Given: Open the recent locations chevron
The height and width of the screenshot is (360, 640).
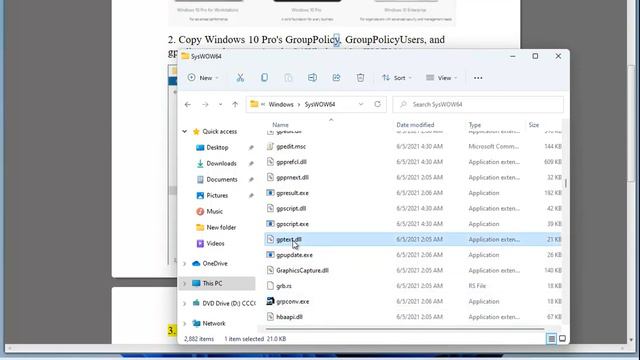Looking at the screenshot, I should pyautogui.click(x=220, y=104).
